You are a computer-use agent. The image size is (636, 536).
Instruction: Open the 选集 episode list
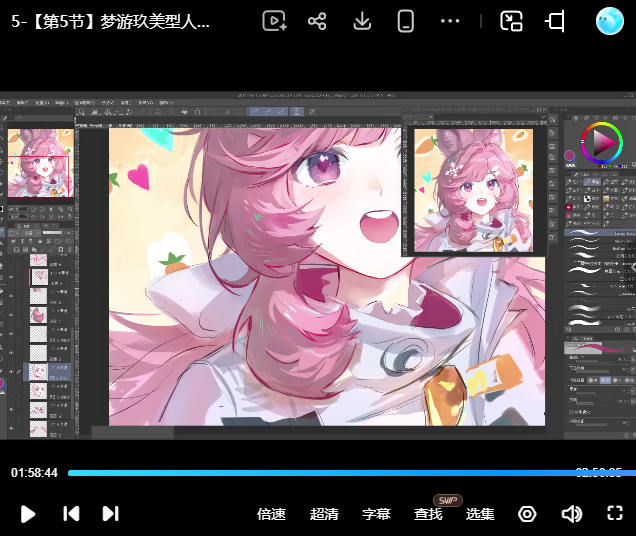point(480,514)
